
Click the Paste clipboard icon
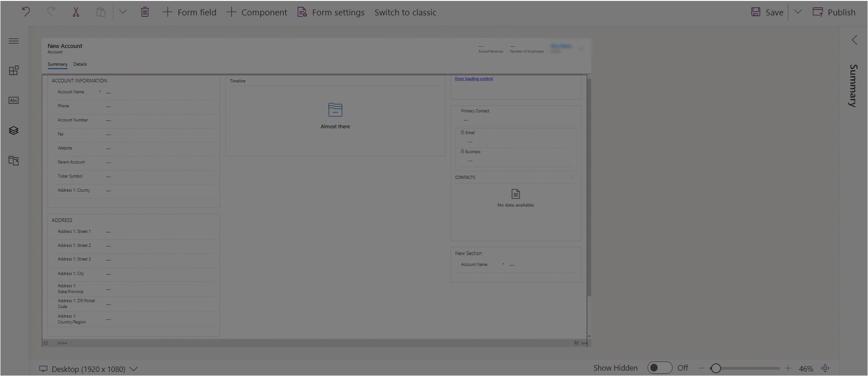[x=101, y=12]
